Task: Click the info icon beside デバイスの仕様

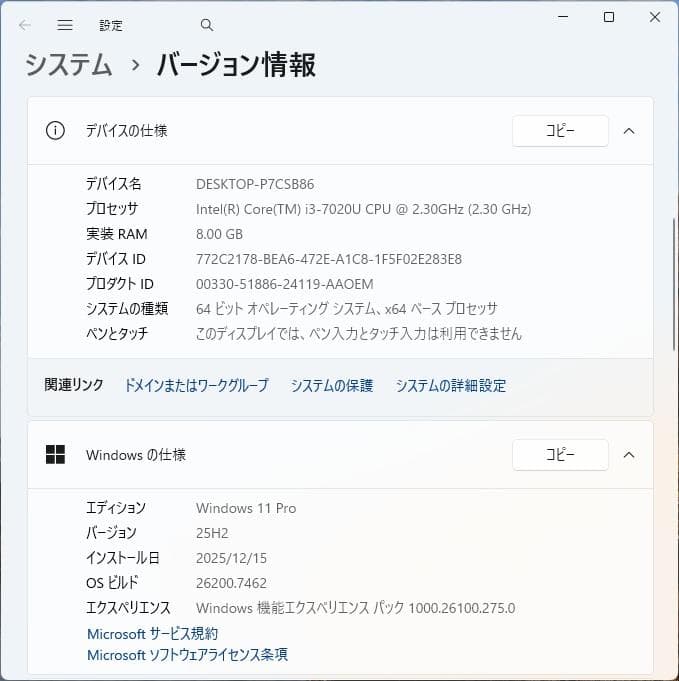Action: 55,131
